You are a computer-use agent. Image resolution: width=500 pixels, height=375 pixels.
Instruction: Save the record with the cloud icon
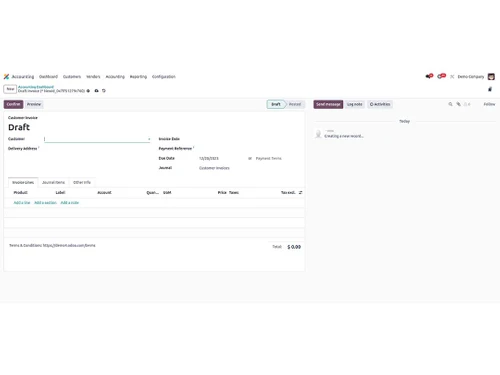point(97,91)
